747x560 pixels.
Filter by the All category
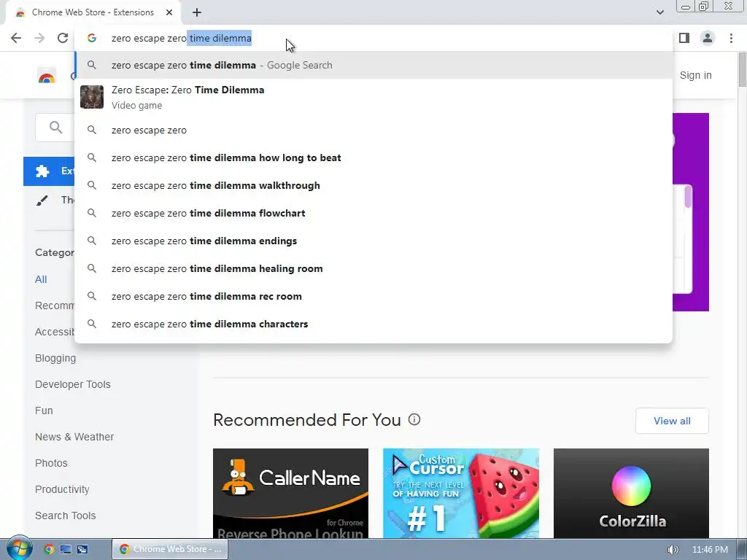(x=41, y=279)
